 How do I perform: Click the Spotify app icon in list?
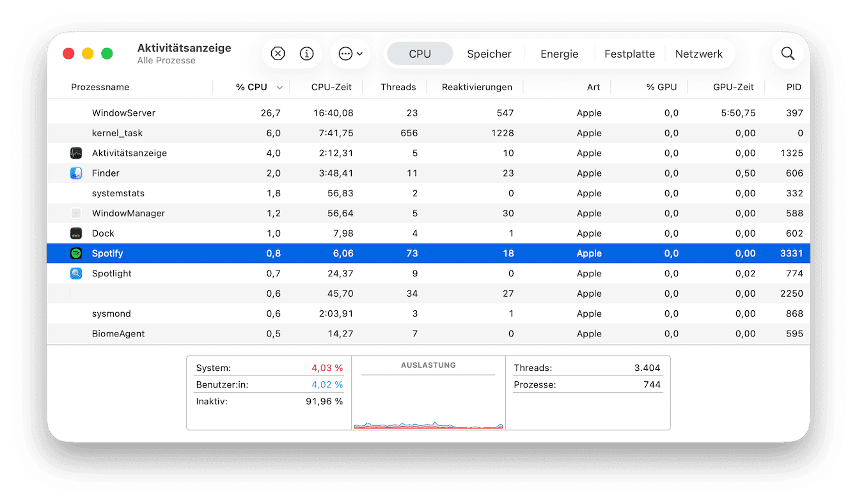(x=76, y=253)
